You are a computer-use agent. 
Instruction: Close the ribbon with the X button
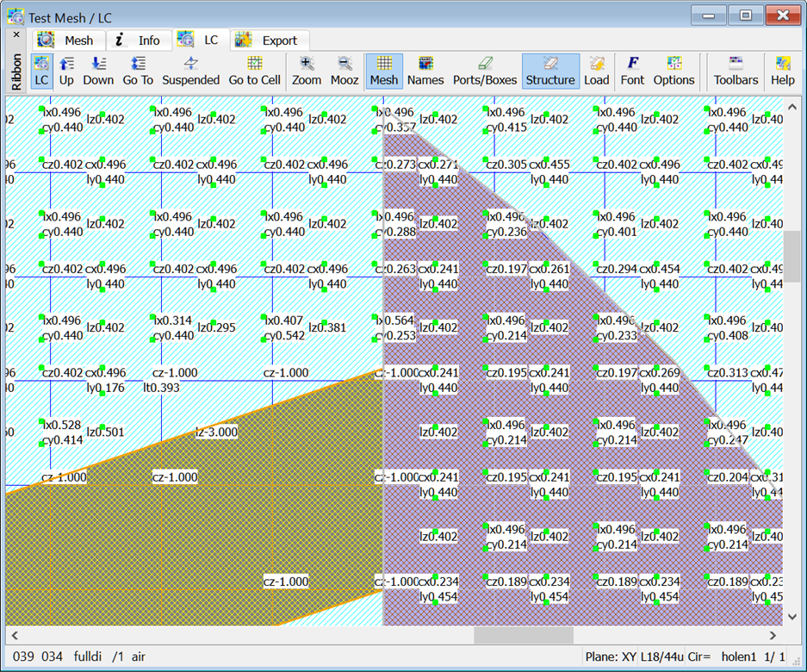tap(16, 34)
